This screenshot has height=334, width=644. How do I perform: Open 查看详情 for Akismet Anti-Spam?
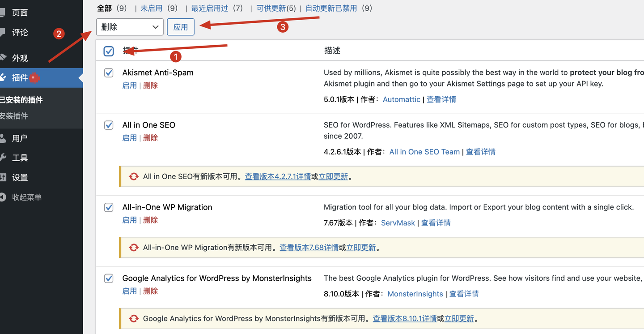[441, 99]
